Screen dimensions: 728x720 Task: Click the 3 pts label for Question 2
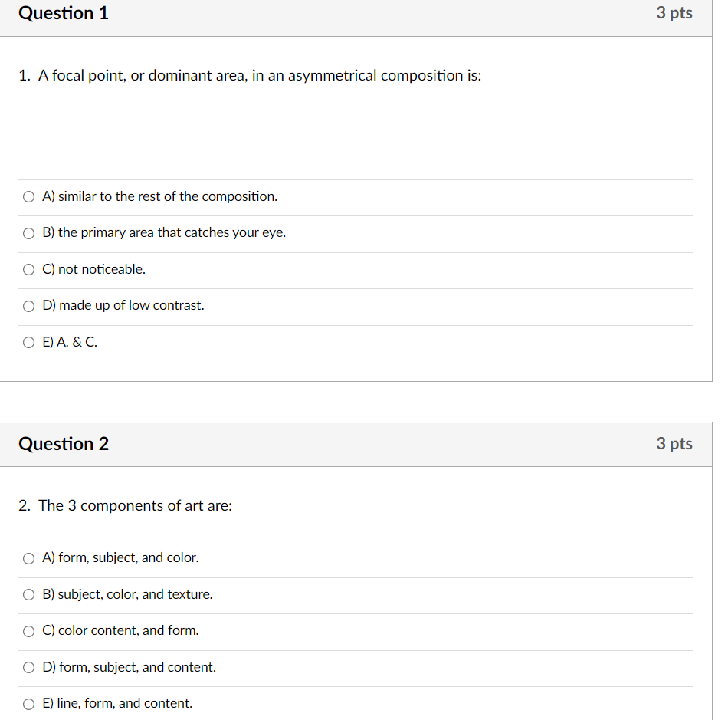(674, 444)
